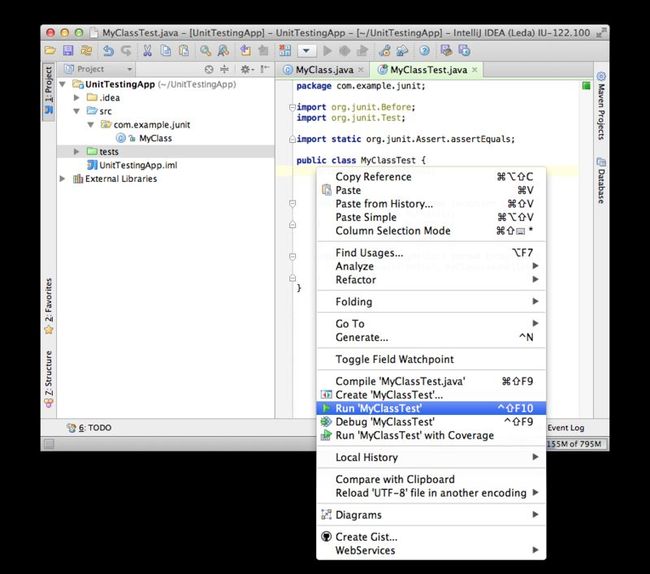This screenshot has height=574, width=650.
Task: Click green code inspection indicator square
Action: pos(586,86)
